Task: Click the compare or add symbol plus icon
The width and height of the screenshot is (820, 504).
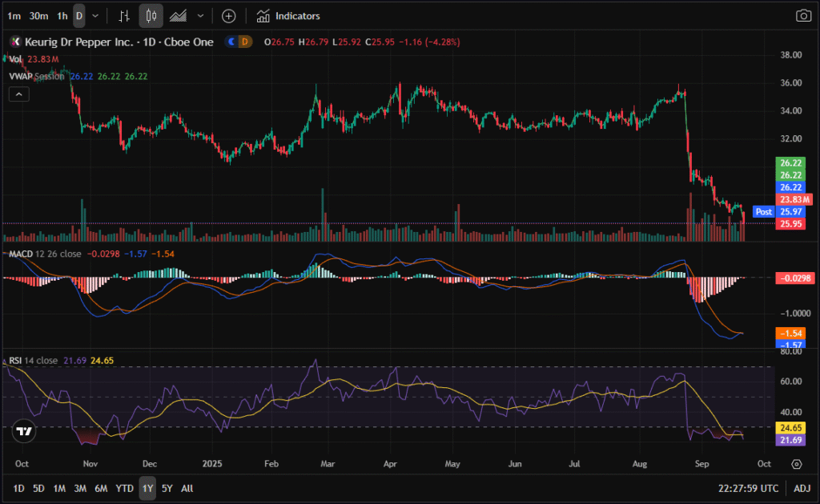Action: click(x=229, y=16)
